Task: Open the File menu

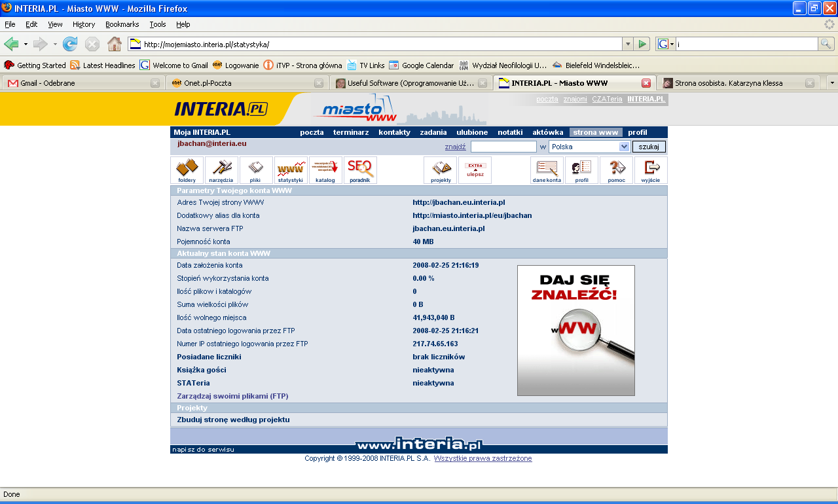Action: click(10, 24)
